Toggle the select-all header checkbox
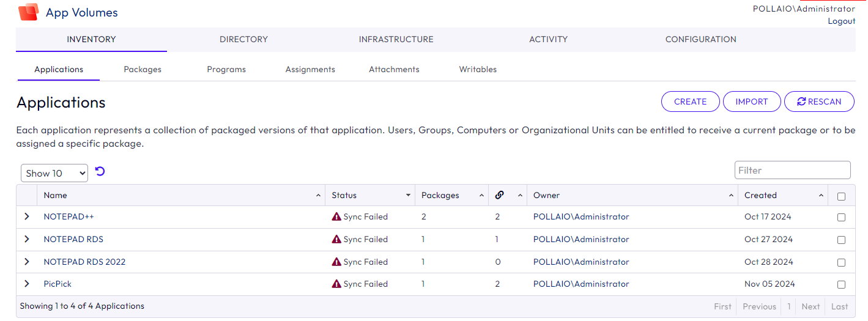Screen dimensions: 868x321 pyautogui.click(x=841, y=196)
